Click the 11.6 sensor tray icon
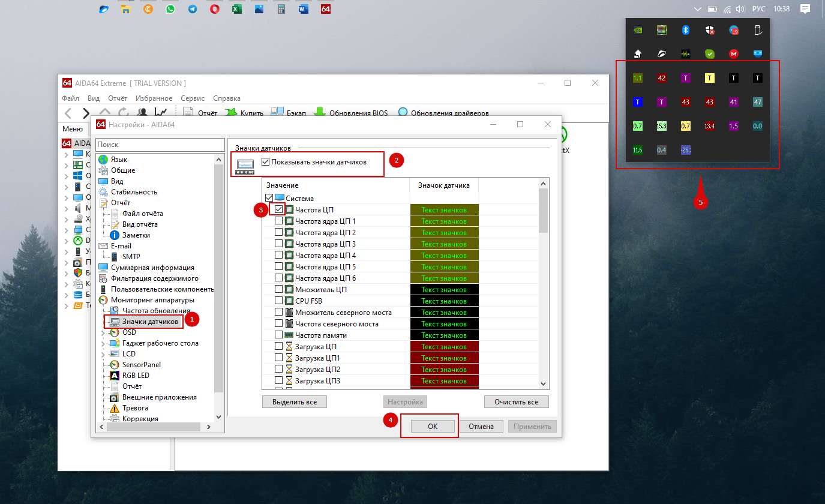Screen dimensions: 825x504 pyautogui.click(x=638, y=150)
